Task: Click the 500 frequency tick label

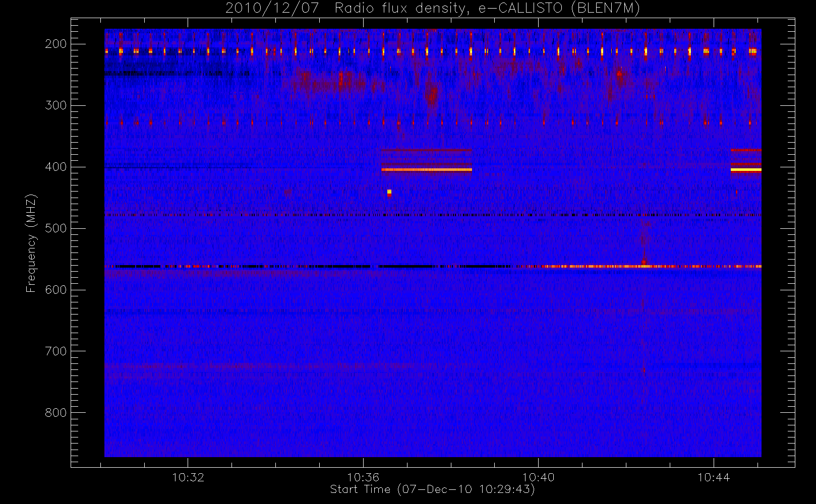Action: [x=56, y=228]
